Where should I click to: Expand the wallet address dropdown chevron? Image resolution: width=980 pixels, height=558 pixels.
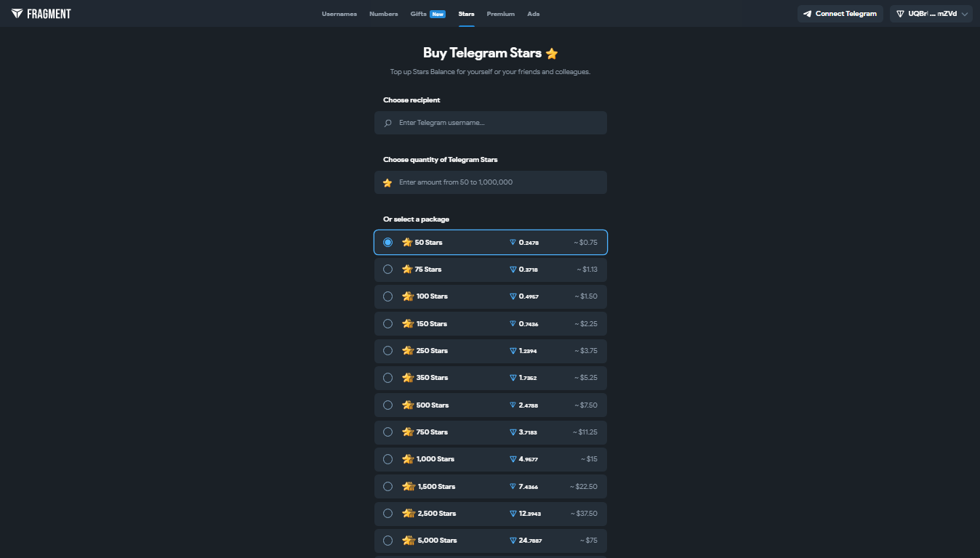pyautogui.click(x=965, y=14)
